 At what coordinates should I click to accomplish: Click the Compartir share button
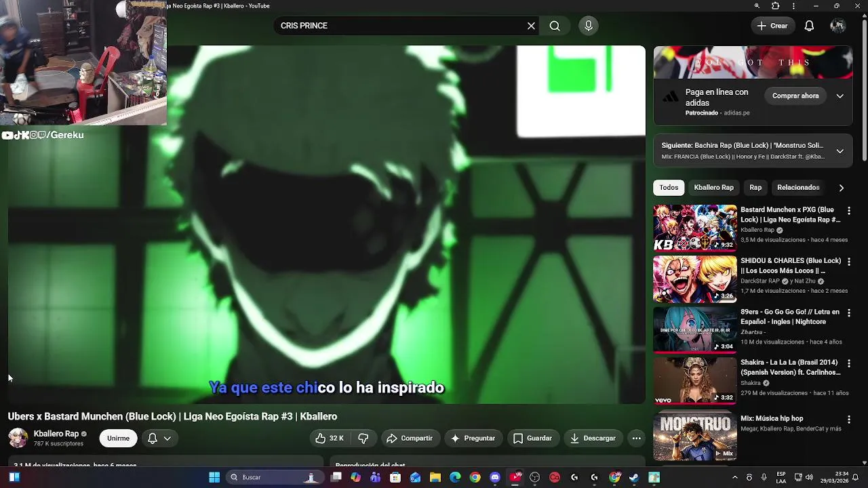(410, 439)
